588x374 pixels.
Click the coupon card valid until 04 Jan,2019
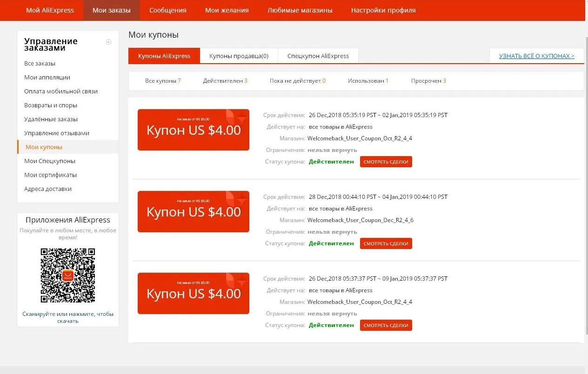click(194, 211)
